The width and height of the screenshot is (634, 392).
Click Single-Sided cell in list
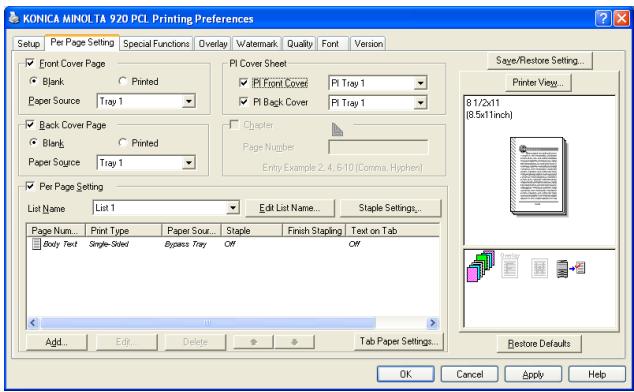109,244
